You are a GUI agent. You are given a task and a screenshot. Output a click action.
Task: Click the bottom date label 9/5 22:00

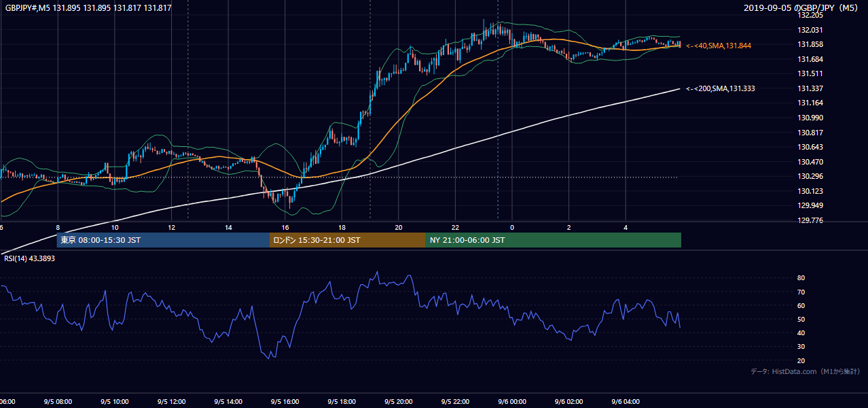(x=455, y=402)
